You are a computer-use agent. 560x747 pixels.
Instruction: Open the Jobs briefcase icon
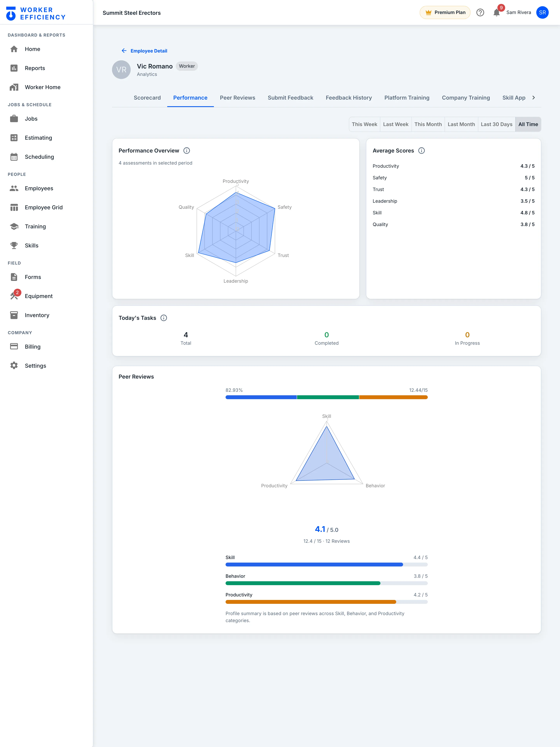click(x=14, y=118)
